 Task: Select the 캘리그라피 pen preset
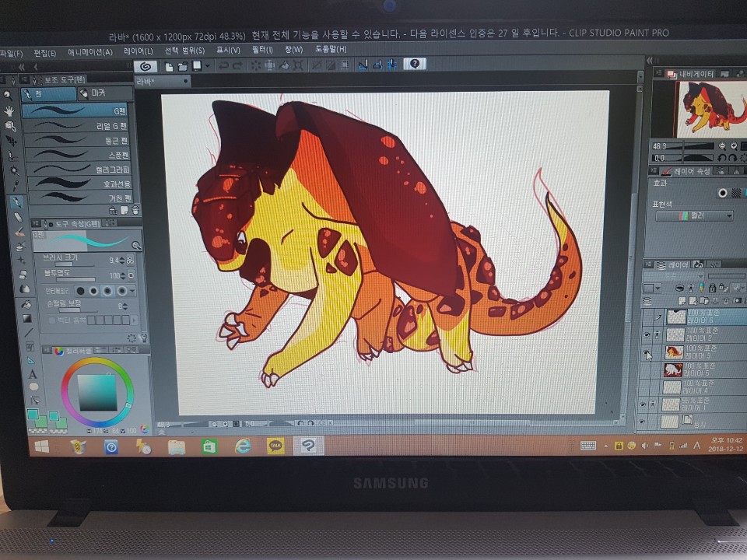point(78,170)
